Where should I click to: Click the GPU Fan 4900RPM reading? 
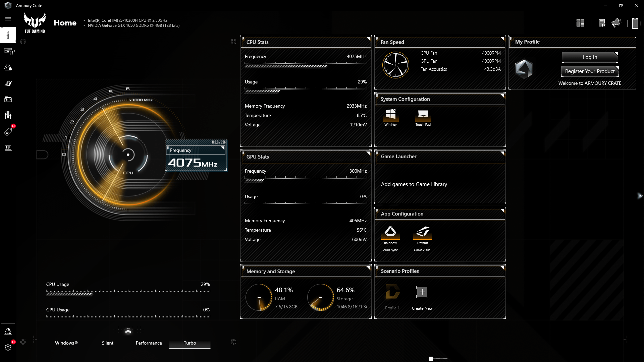pyautogui.click(x=491, y=61)
